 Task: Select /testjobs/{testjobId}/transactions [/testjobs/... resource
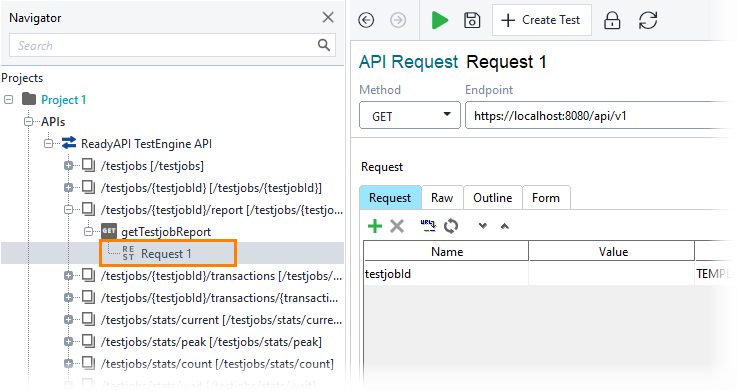coord(221,276)
